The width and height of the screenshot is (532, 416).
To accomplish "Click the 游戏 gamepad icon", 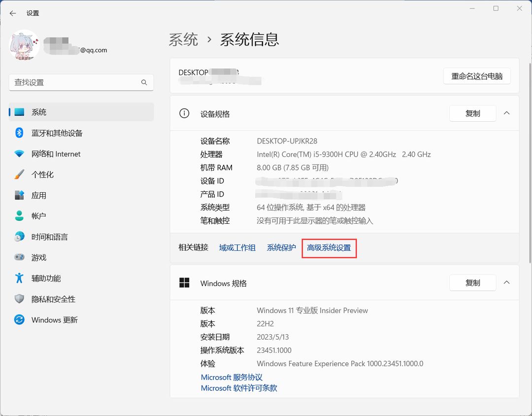I will 19,257.
